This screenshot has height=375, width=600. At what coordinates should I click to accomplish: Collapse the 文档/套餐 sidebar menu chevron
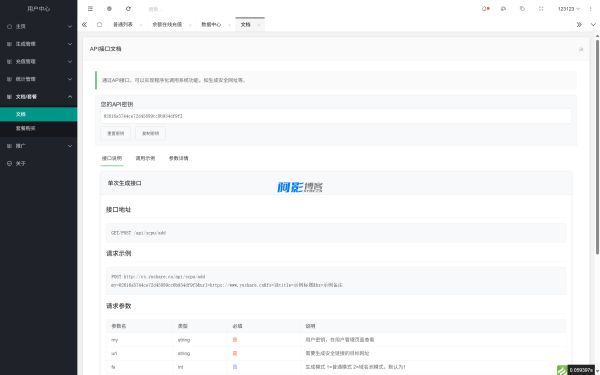point(70,97)
